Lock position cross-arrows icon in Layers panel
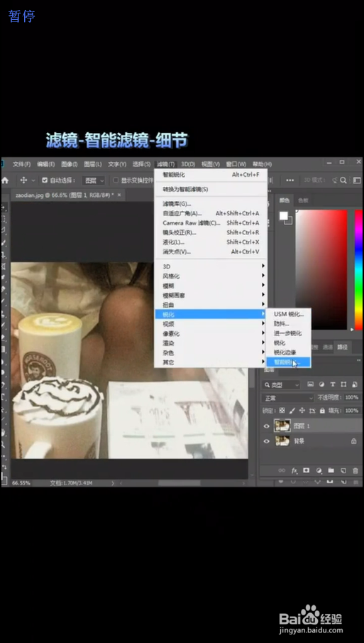The width and height of the screenshot is (364, 643). [302, 411]
